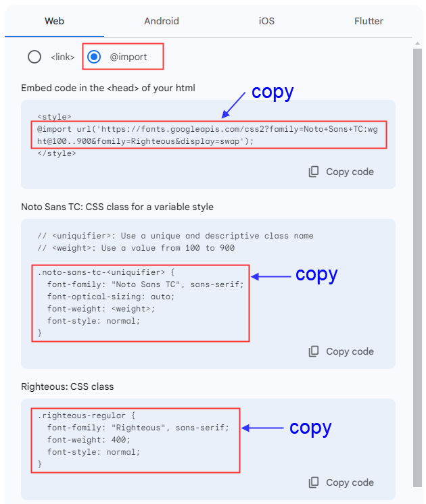Click copy icon in Noto Sans TC block
The height and width of the screenshot is (504, 426).
pos(314,351)
